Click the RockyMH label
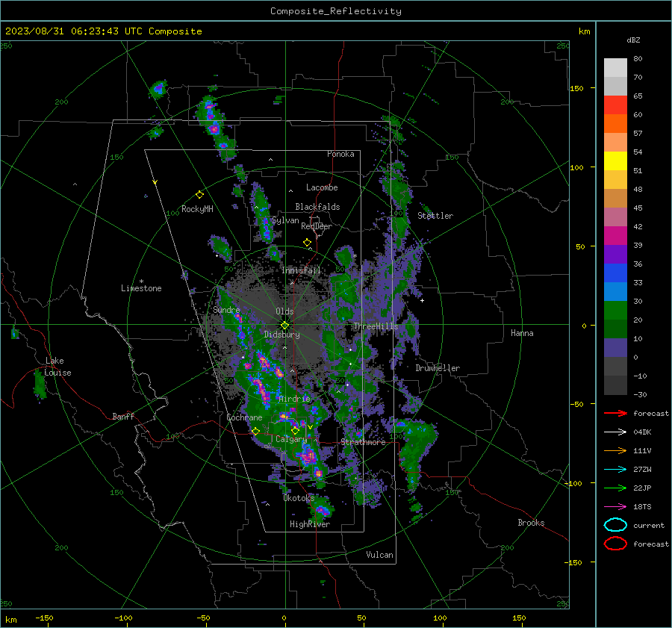The height and width of the screenshot is (628, 672). coord(197,209)
